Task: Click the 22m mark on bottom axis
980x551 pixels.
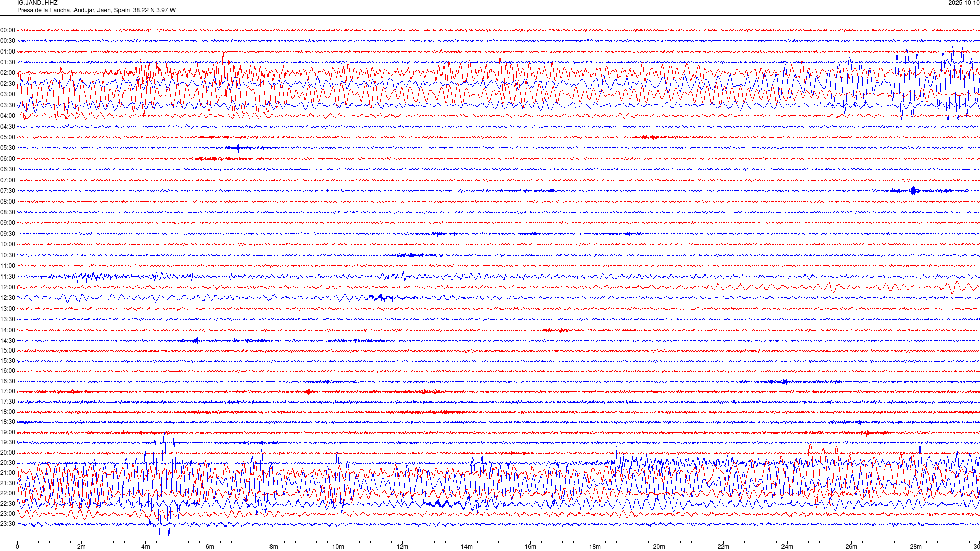Action: tap(723, 547)
